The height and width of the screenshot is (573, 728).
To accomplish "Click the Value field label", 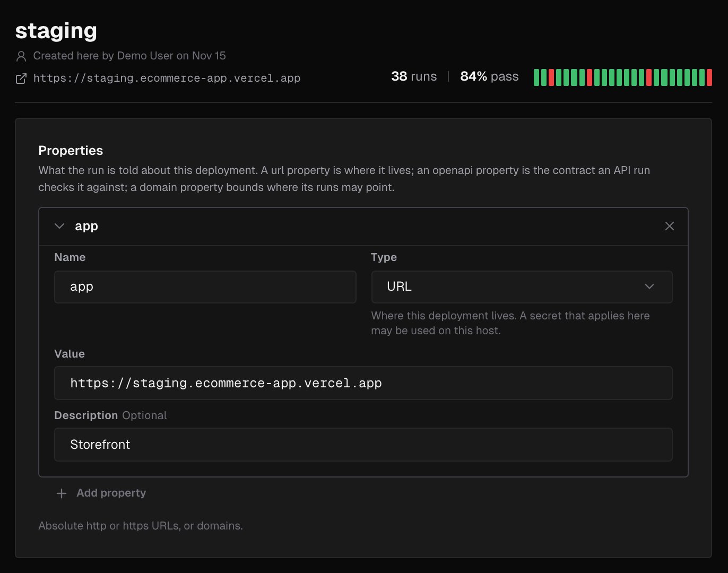I will [x=70, y=354].
